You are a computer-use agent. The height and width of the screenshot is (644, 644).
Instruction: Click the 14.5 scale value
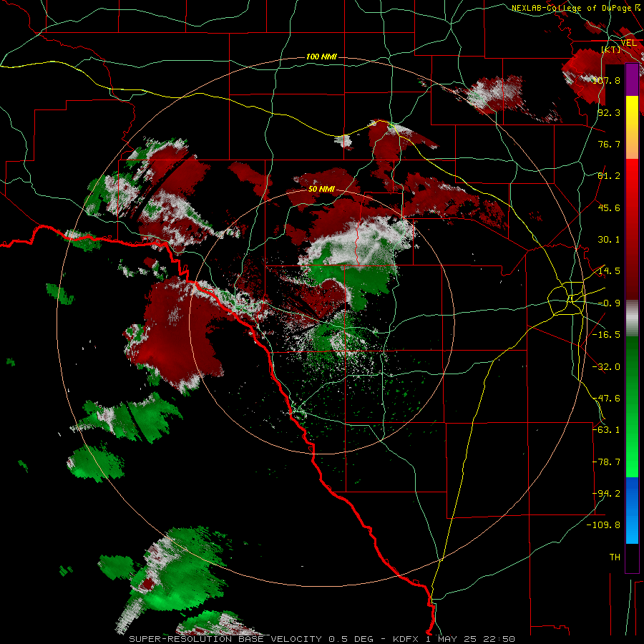coord(609,270)
